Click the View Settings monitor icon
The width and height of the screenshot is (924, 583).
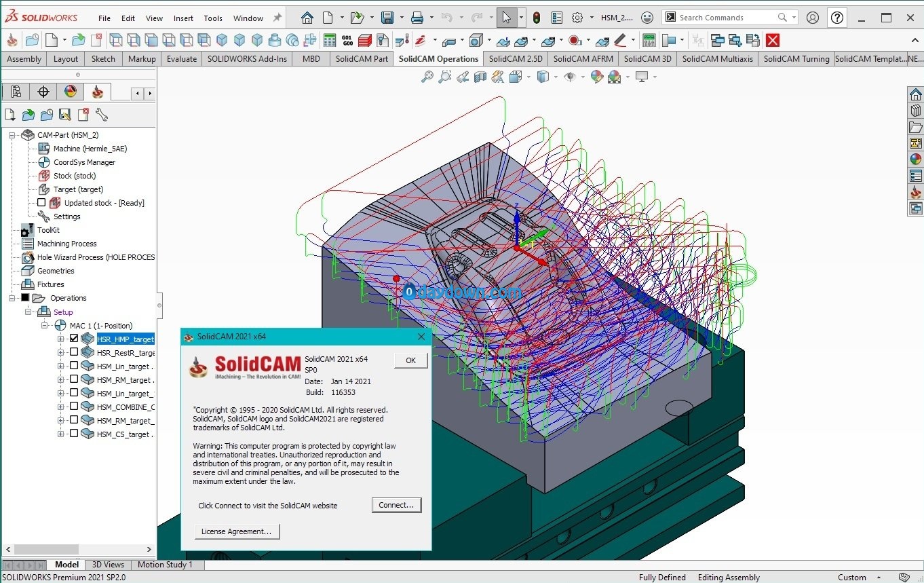(642, 77)
